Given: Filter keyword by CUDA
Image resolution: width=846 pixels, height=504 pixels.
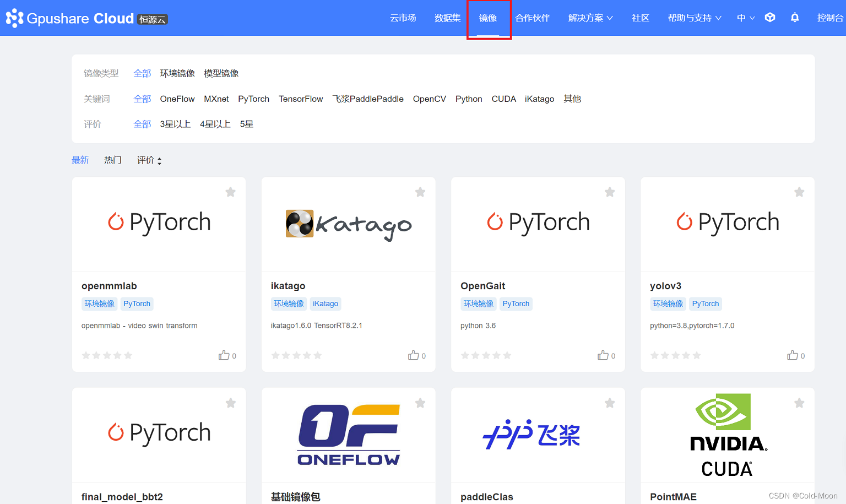Looking at the screenshot, I should click(x=504, y=99).
